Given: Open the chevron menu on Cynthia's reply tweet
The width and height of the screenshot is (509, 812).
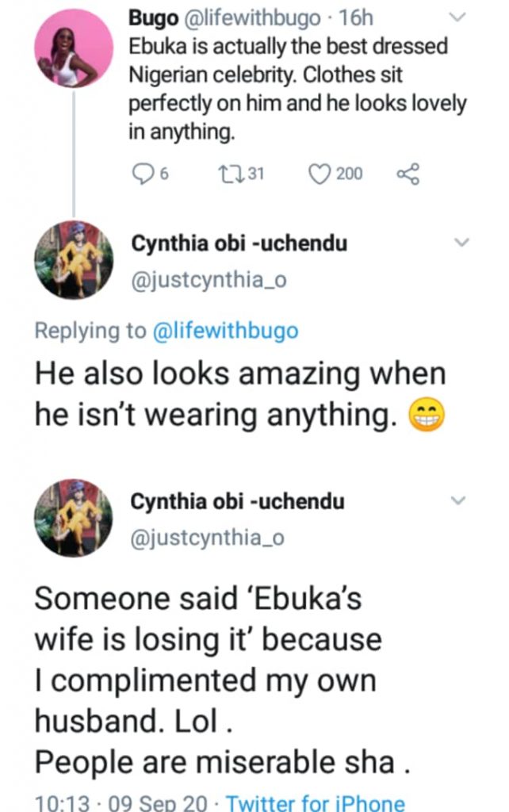Looking at the screenshot, I should (x=460, y=242).
